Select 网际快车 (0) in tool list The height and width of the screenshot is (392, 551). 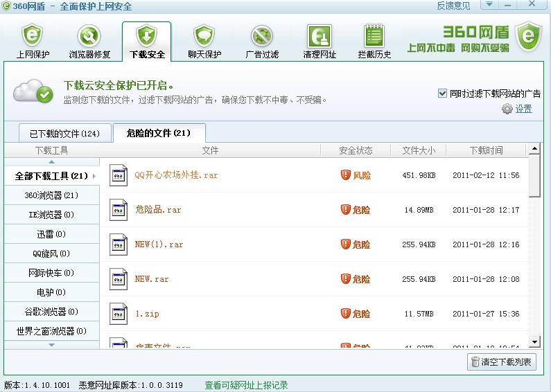pyautogui.click(x=52, y=273)
